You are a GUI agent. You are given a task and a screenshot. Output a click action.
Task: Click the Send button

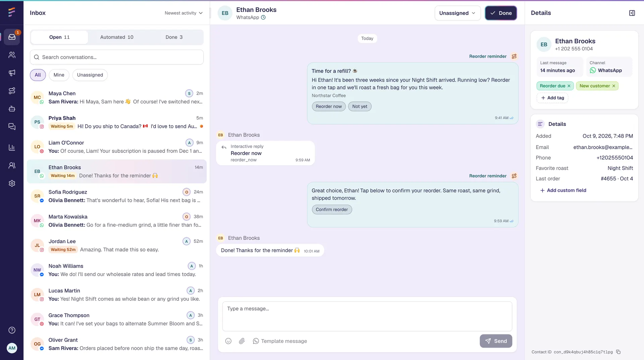(x=496, y=341)
